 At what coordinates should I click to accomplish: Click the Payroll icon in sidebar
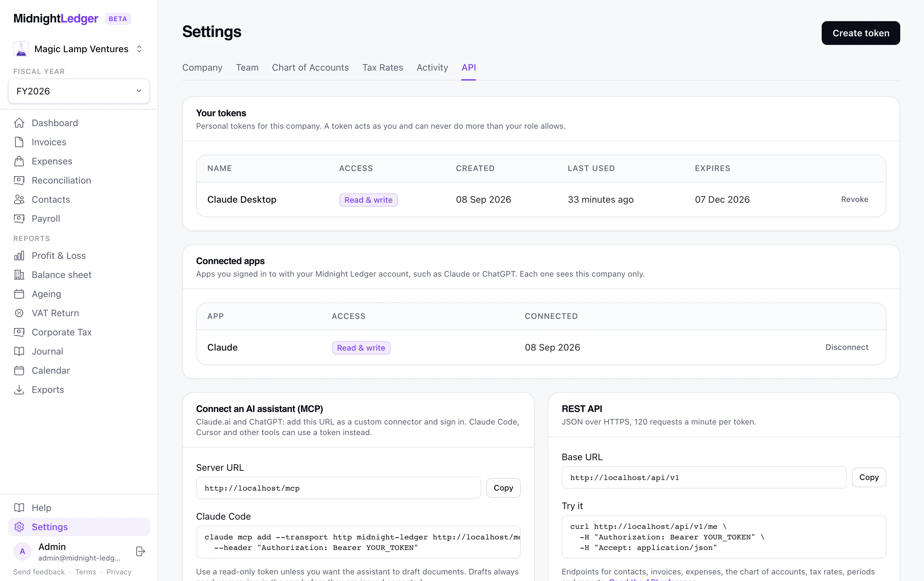click(x=19, y=219)
